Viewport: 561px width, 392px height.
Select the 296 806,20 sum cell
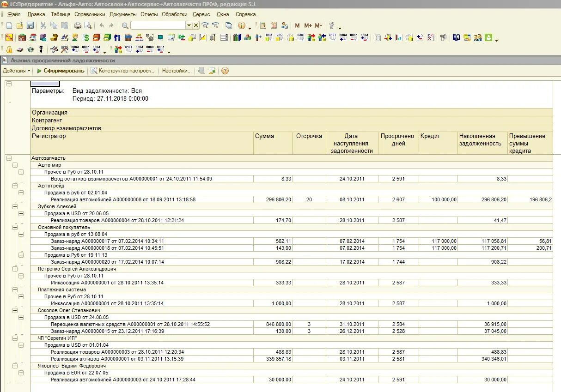click(x=273, y=199)
